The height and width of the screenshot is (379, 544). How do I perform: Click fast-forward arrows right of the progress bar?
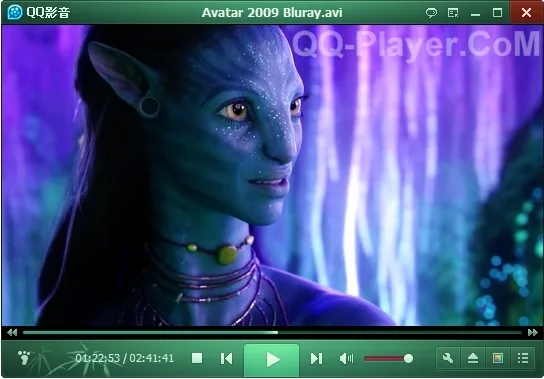click(533, 332)
